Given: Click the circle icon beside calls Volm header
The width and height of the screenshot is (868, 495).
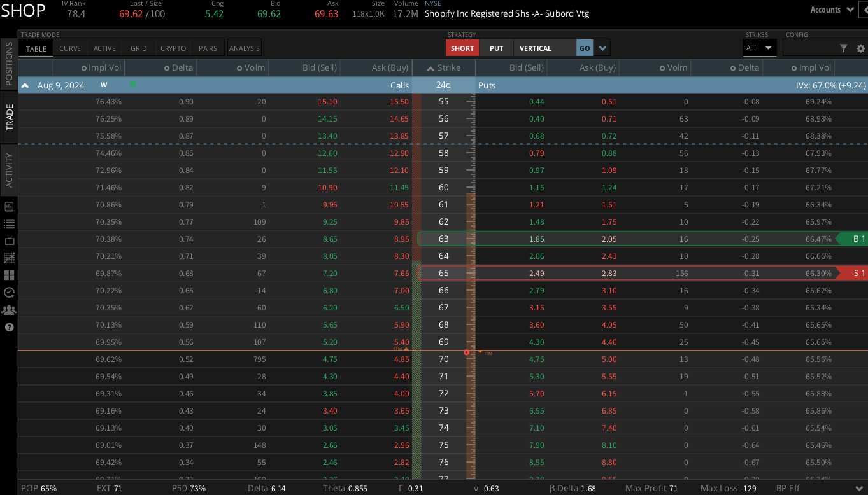Looking at the screenshot, I should point(239,68).
